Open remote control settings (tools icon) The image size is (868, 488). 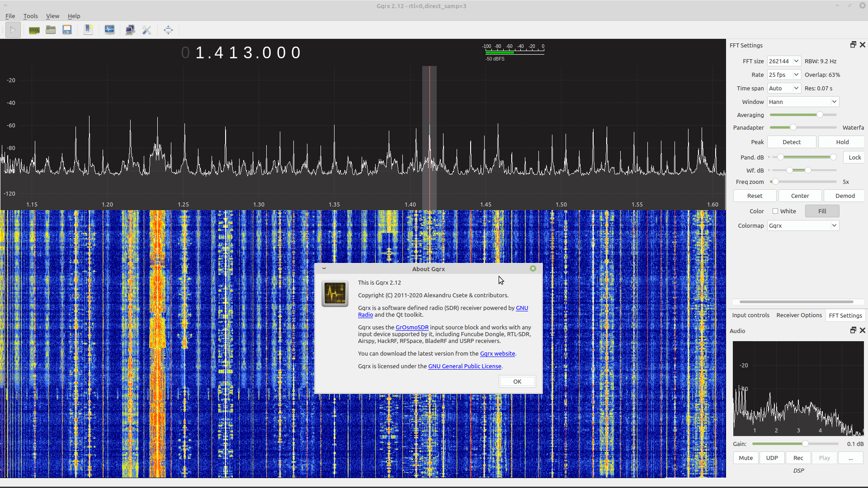[146, 30]
